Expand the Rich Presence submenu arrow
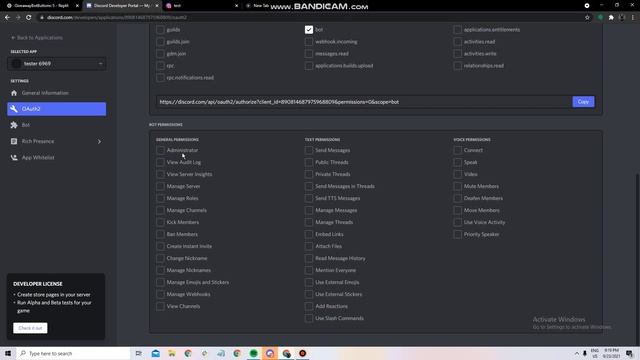This screenshot has width=640, height=360. [99, 141]
